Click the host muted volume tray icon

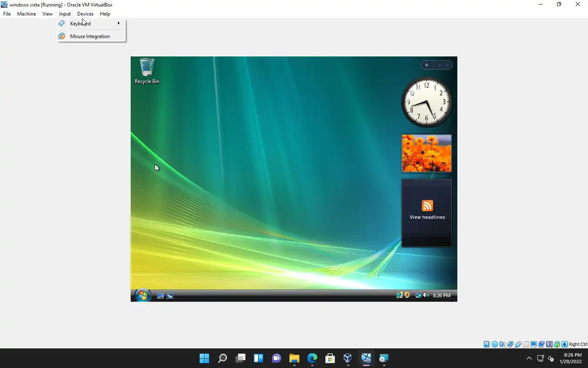[x=551, y=359]
